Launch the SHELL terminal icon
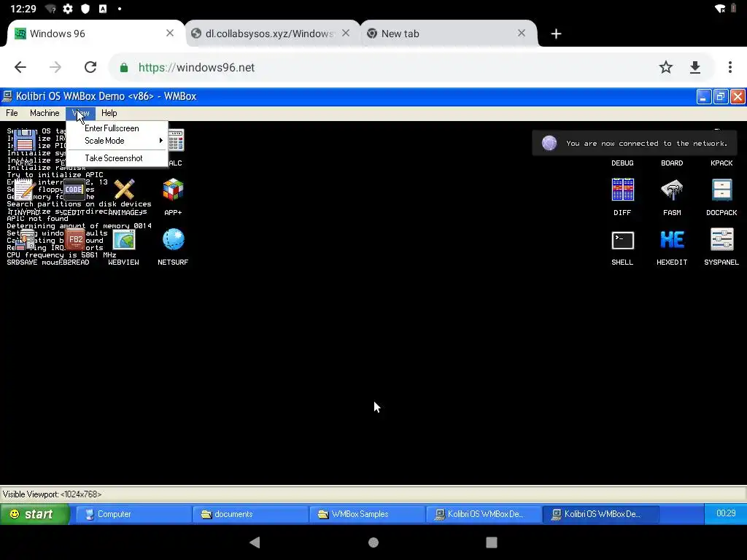The height and width of the screenshot is (560, 747). 623,240
